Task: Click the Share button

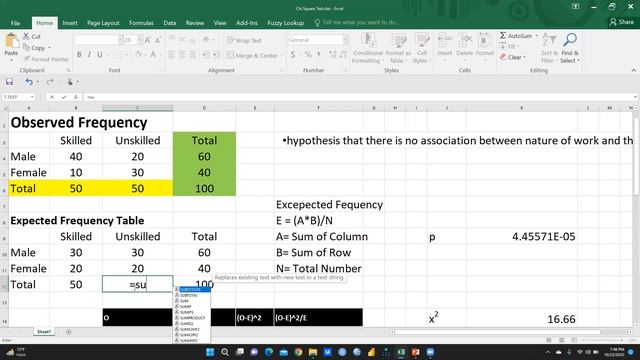Action: (622, 22)
